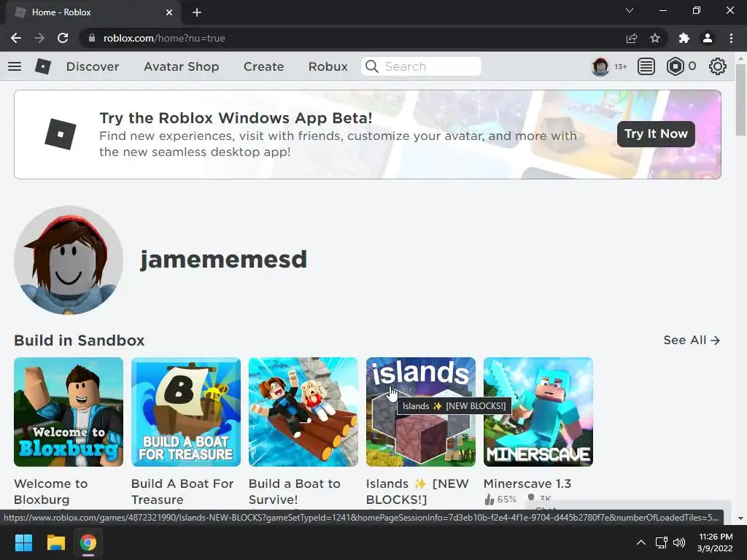Open Minerscave 1.3 title link
Viewport: 747px width, 560px height.
click(x=527, y=484)
